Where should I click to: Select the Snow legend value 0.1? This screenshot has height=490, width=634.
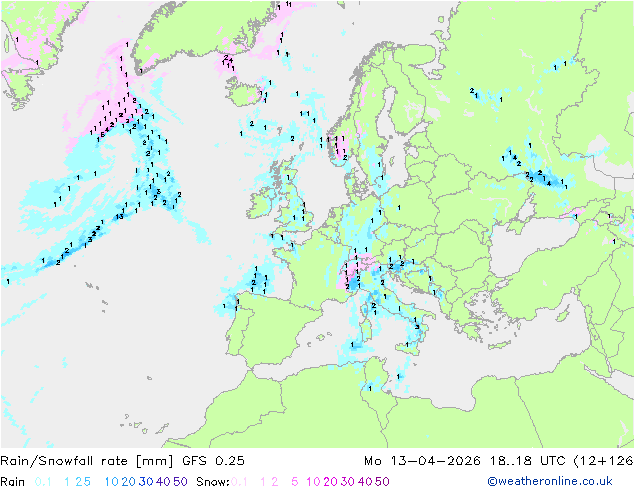coord(239,482)
